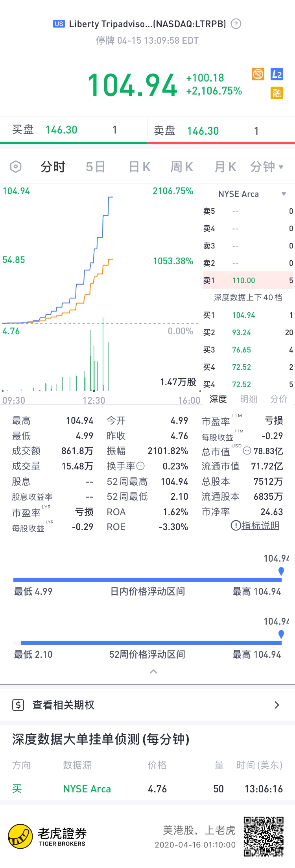Image resolution: width=295 pixels, height=868 pixels.
Task: Tap the help question mark icon beside the stock name
Action: [x=236, y=24]
